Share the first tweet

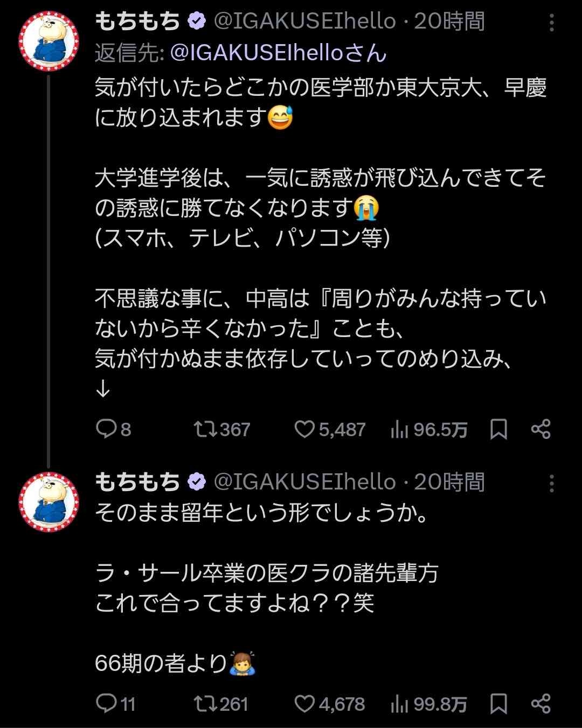tap(541, 429)
